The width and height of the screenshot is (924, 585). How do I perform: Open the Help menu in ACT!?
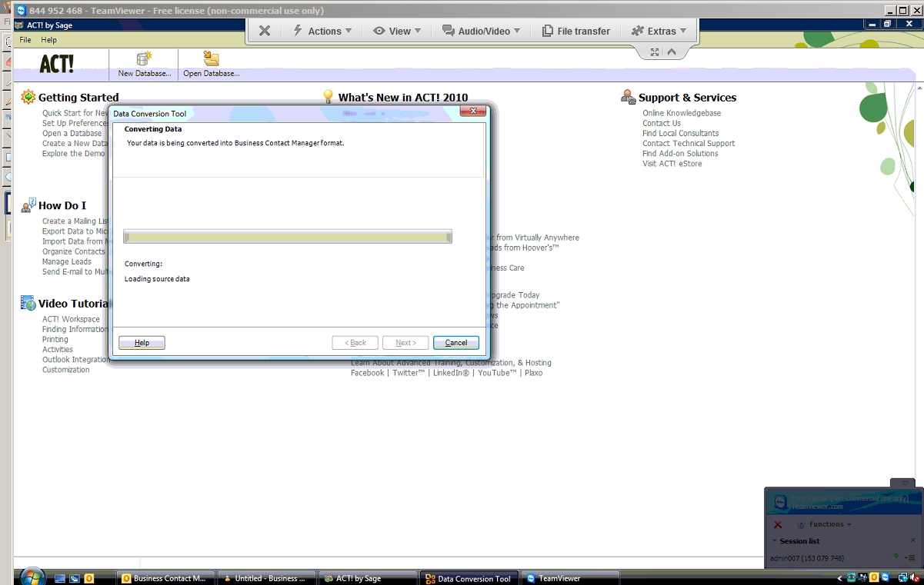pos(48,40)
